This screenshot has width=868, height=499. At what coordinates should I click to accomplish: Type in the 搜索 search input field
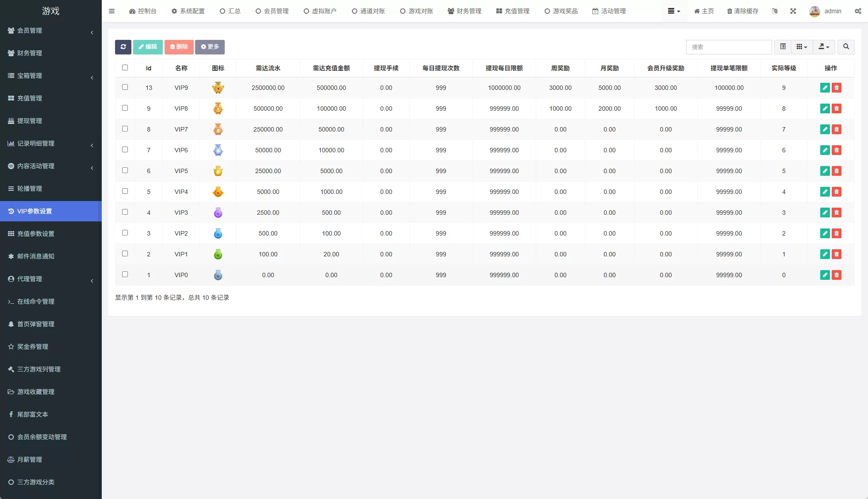[x=729, y=47]
